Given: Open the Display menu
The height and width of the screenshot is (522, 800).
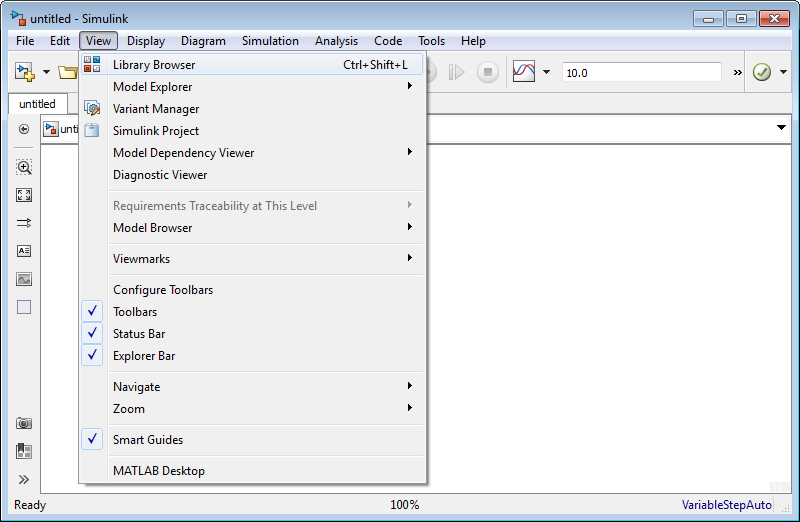Looking at the screenshot, I should pos(146,41).
